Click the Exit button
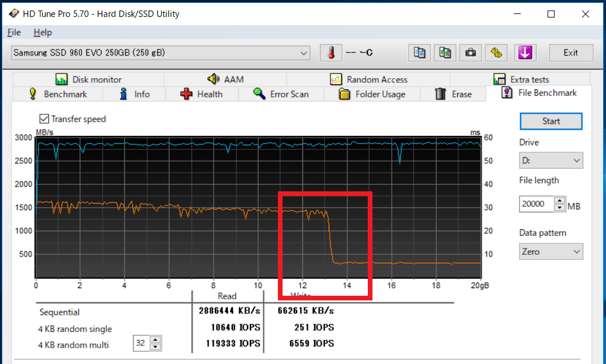Image resolution: width=606 pixels, height=364 pixels. pyautogui.click(x=571, y=53)
